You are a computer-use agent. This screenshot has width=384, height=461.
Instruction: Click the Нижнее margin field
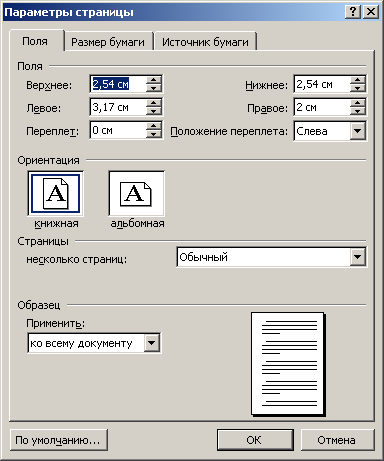(x=322, y=84)
